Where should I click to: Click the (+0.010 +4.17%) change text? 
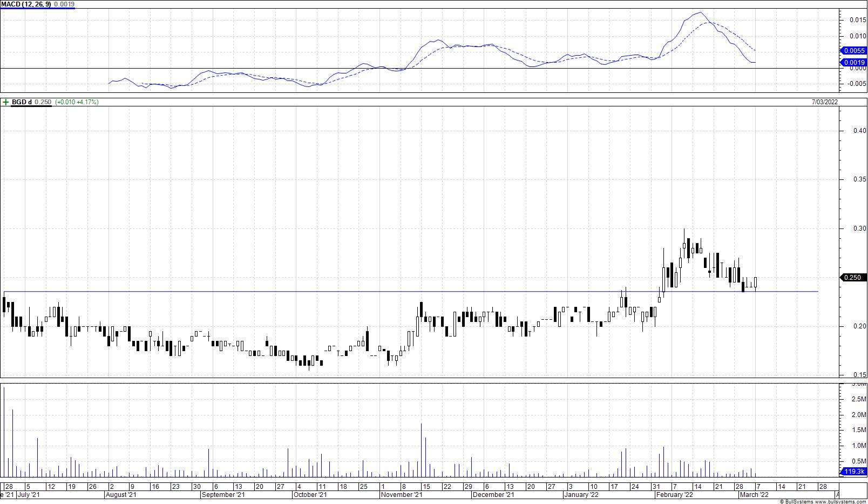(77, 102)
